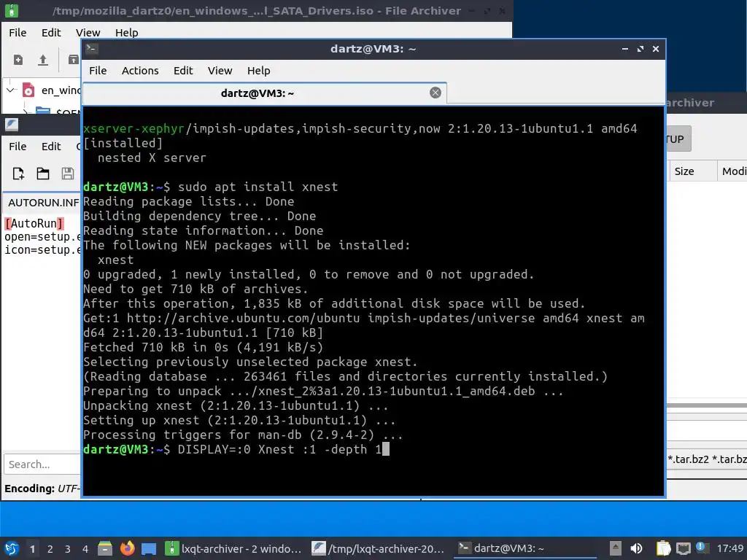747x560 pixels.
Task: Click the show desktop taskbar icon
Action: click(x=149, y=548)
